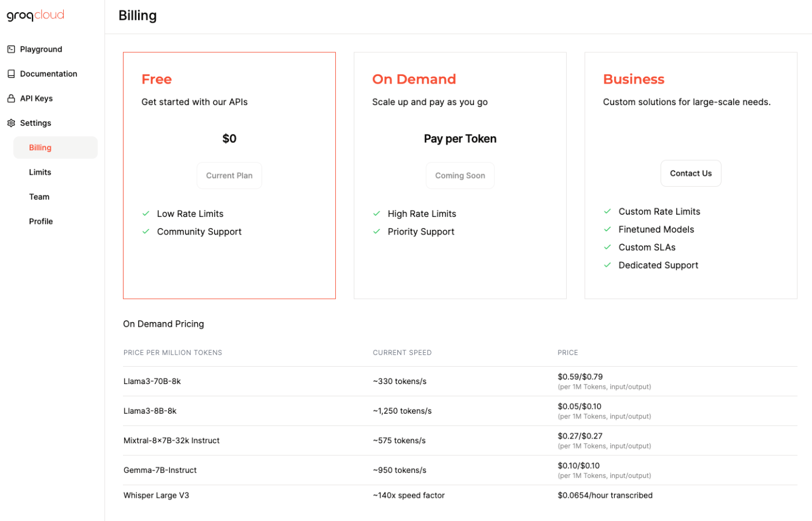Click the $0.10/$0.10 price
812x521 pixels.
point(579,465)
